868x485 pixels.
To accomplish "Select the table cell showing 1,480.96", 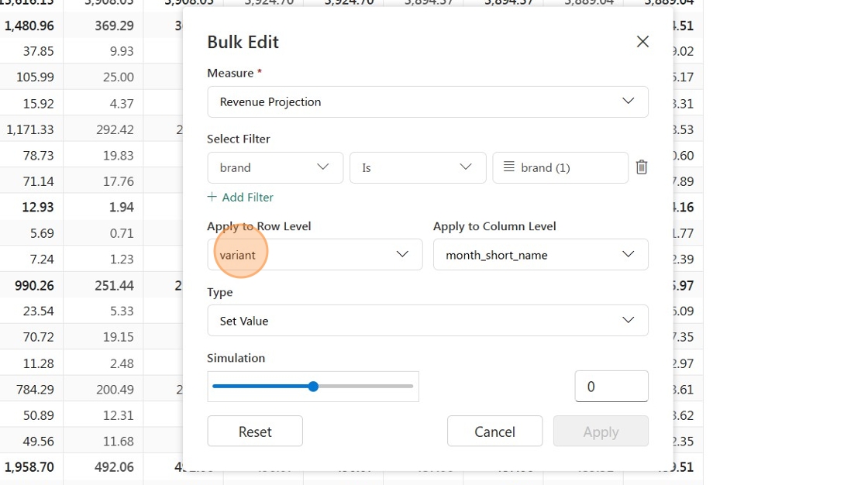I will pos(29,26).
